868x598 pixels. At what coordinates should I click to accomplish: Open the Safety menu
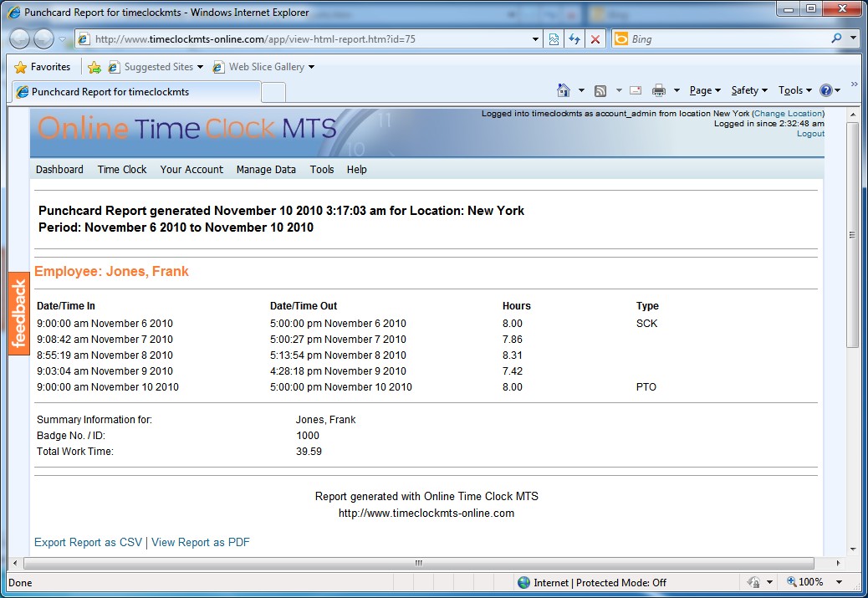[749, 90]
